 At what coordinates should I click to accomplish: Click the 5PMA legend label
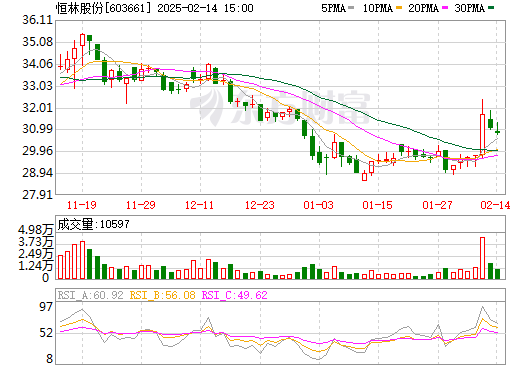point(333,8)
